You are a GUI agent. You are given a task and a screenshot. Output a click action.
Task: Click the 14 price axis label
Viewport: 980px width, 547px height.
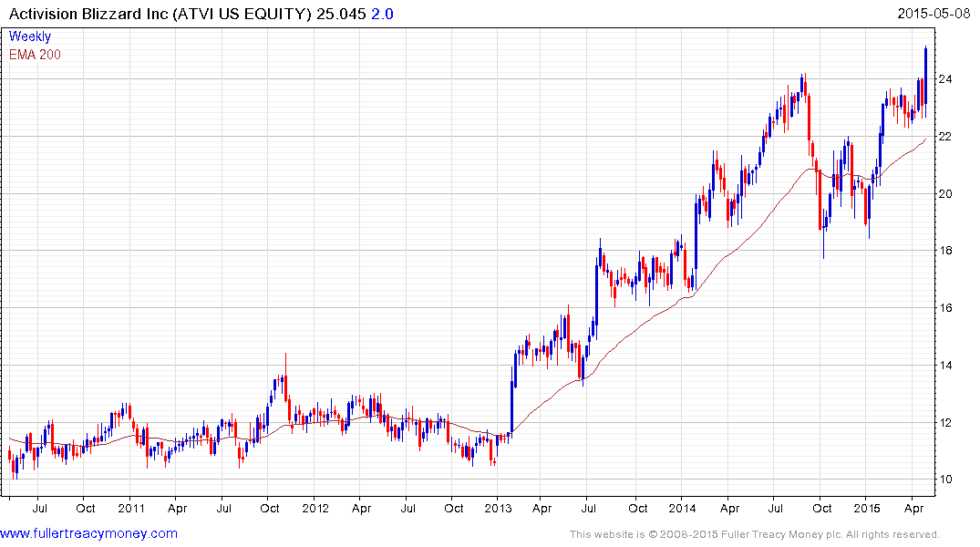(x=945, y=365)
